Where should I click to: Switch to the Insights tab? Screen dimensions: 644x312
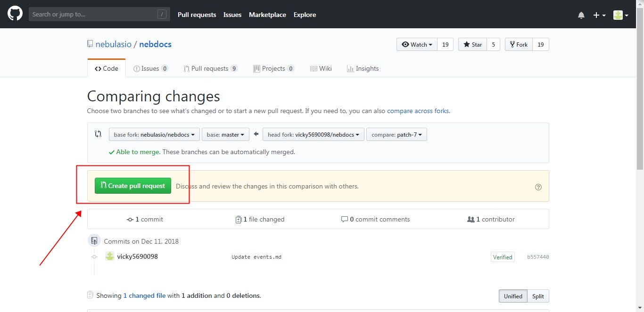click(x=363, y=68)
